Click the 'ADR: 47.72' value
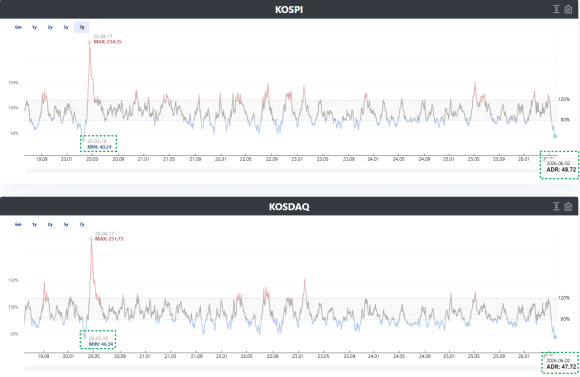This screenshot has width=580, height=377. pyautogui.click(x=561, y=367)
